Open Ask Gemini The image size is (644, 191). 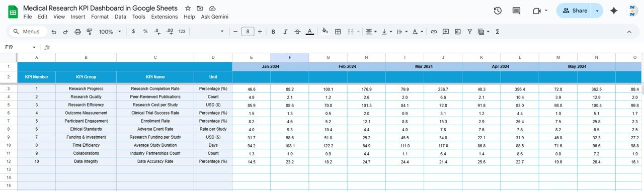click(215, 17)
